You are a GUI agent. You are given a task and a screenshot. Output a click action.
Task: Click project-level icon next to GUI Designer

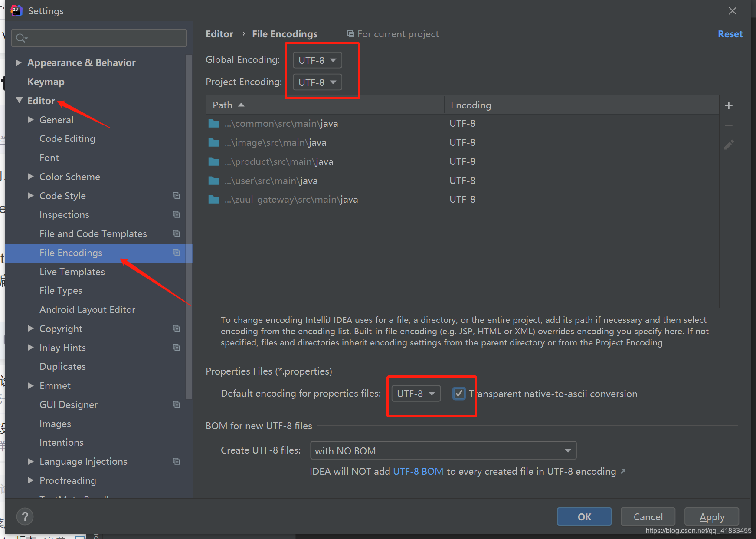(x=176, y=404)
